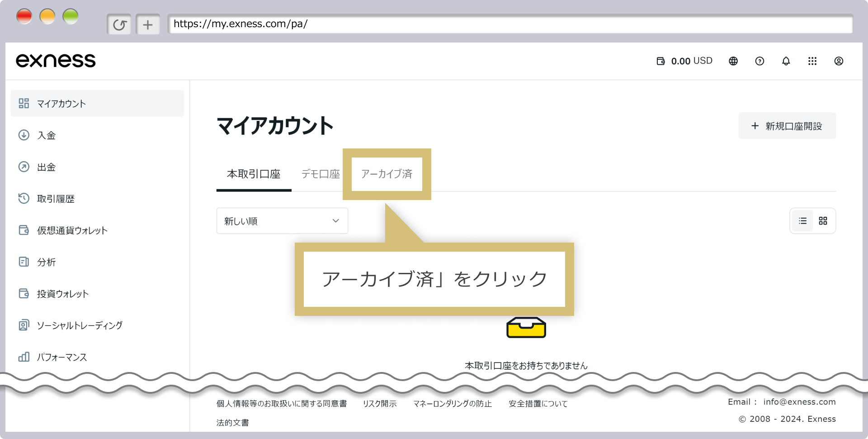
Task: Open the apps grid menu icon
Action: (x=812, y=61)
